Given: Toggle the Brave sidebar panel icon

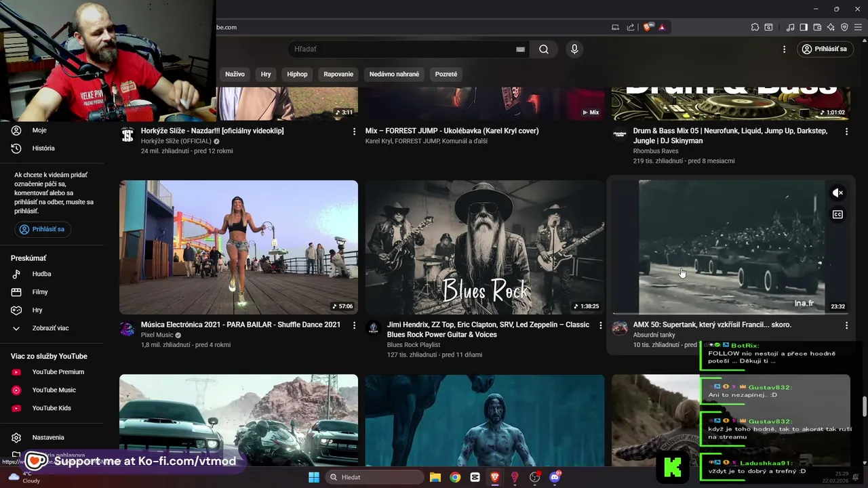Looking at the screenshot, I should (804, 27).
